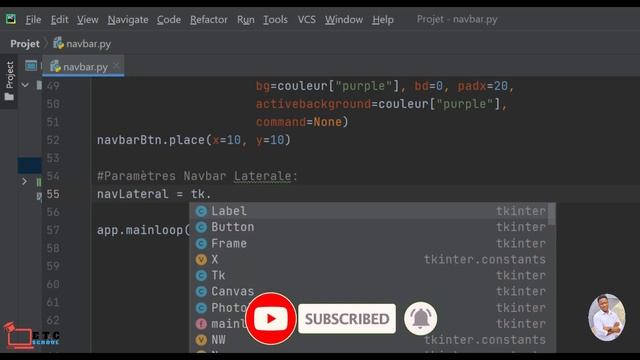
Task: Click the class icon next to Canvas
Action: pyautogui.click(x=201, y=291)
